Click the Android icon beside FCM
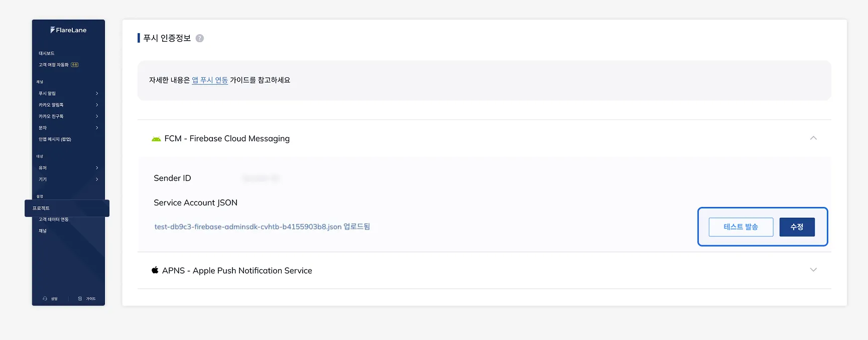 click(x=156, y=139)
